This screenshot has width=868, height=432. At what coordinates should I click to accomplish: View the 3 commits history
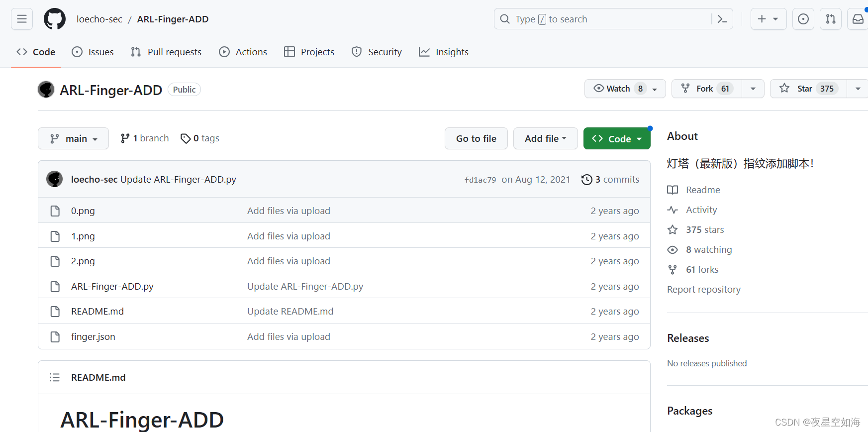[610, 180]
